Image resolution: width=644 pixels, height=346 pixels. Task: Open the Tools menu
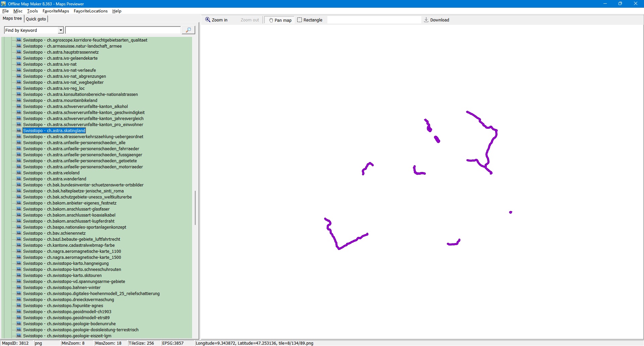(x=32, y=11)
